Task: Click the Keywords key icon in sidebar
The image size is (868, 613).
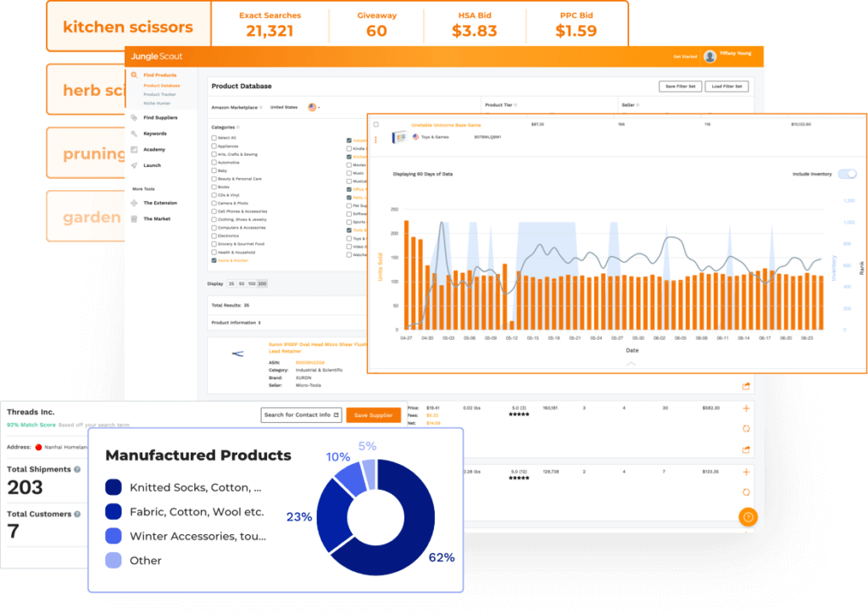Action: click(x=134, y=133)
